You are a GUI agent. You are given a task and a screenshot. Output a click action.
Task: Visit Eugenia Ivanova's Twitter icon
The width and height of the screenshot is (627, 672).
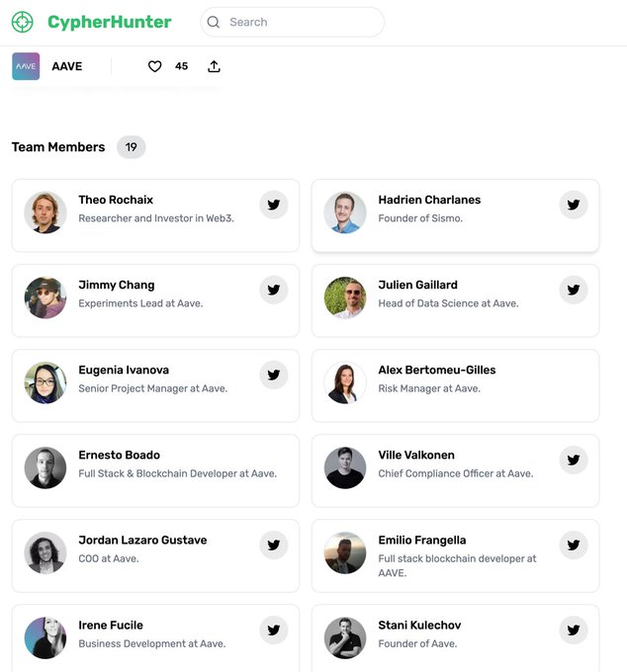[274, 375]
